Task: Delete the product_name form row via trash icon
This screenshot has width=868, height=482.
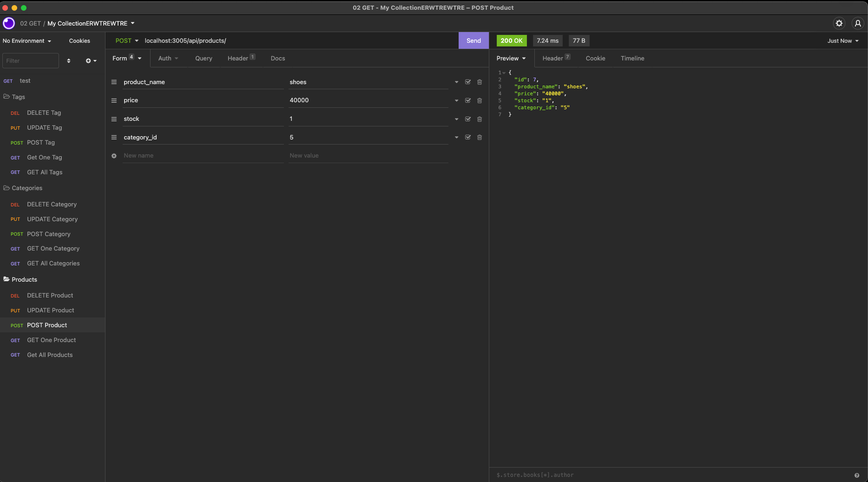Action: tap(479, 82)
